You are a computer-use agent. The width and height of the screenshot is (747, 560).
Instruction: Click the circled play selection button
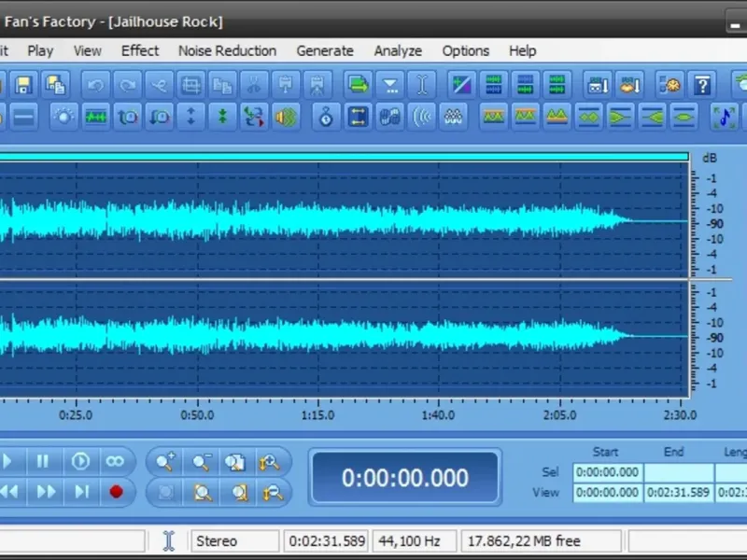pos(80,461)
